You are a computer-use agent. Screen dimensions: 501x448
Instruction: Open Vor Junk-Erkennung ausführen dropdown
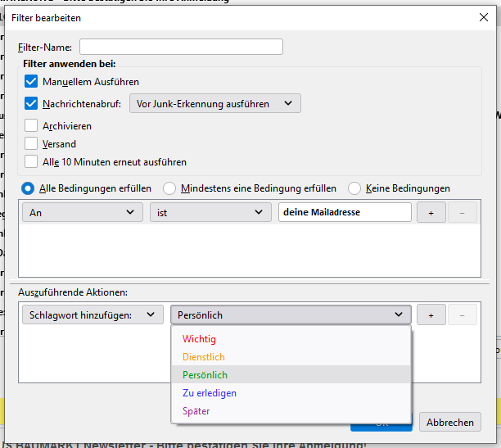pos(215,103)
